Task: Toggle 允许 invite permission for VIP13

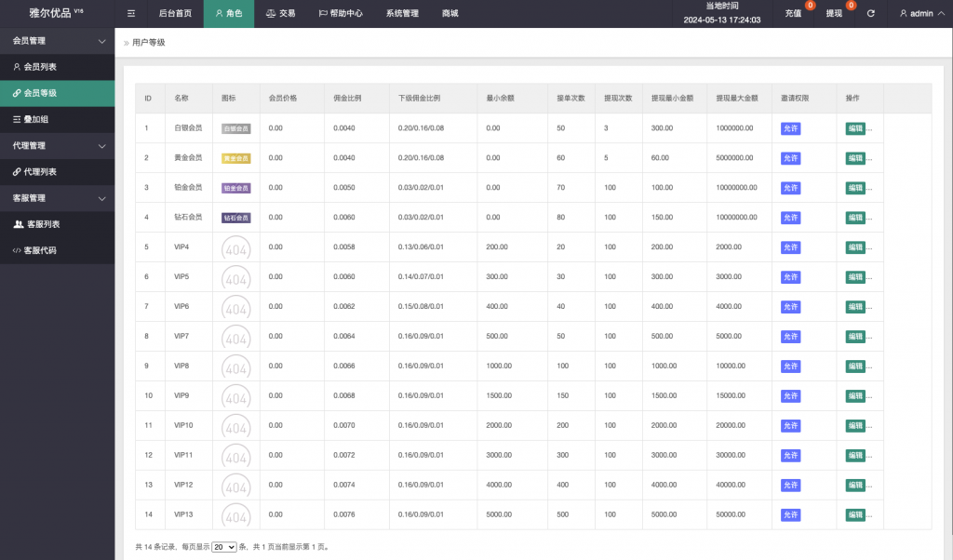Action: click(x=790, y=515)
